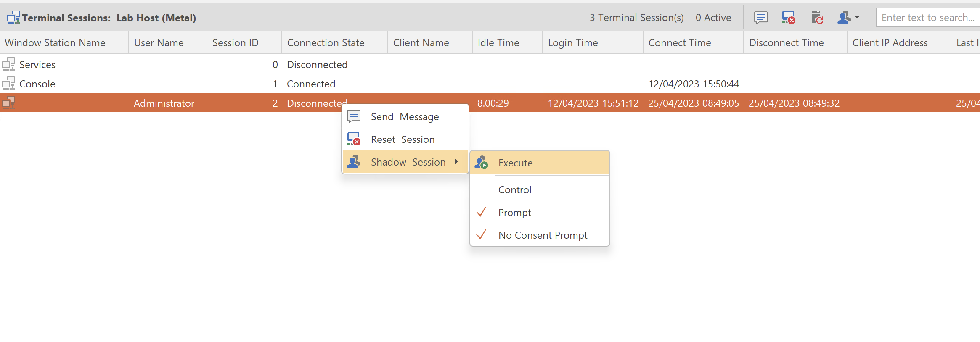Click the Send Message toolbar icon
Viewport: 980px width, 342px height.
(x=760, y=18)
